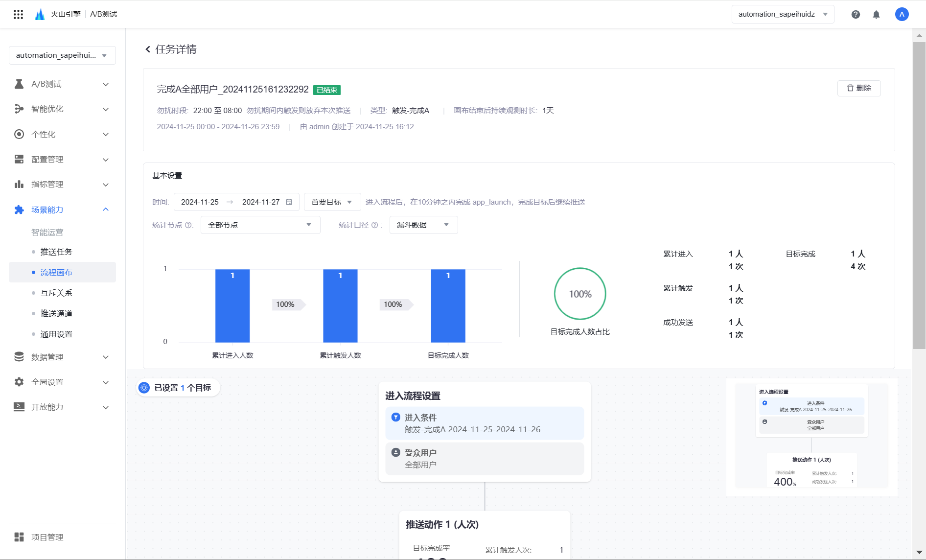Image resolution: width=926 pixels, height=560 pixels.
Task: Click the 100% goal completion ring
Action: [x=580, y=294]
